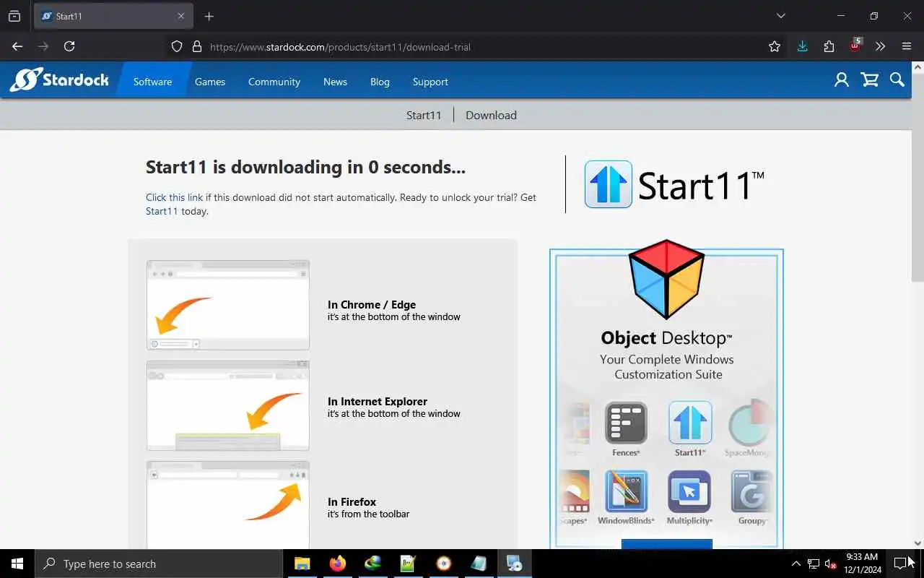
Task: Follow the 'Start11' purchase link
Action: [162, 211]
